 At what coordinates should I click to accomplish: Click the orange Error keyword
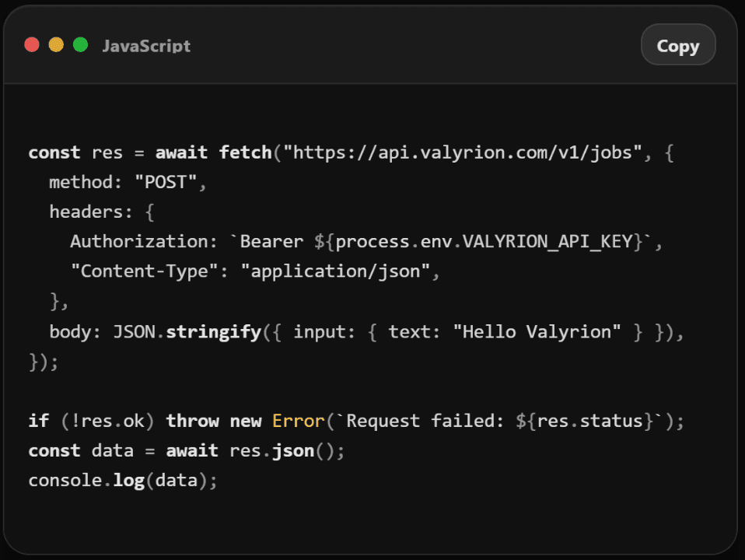tap(299, 422)
